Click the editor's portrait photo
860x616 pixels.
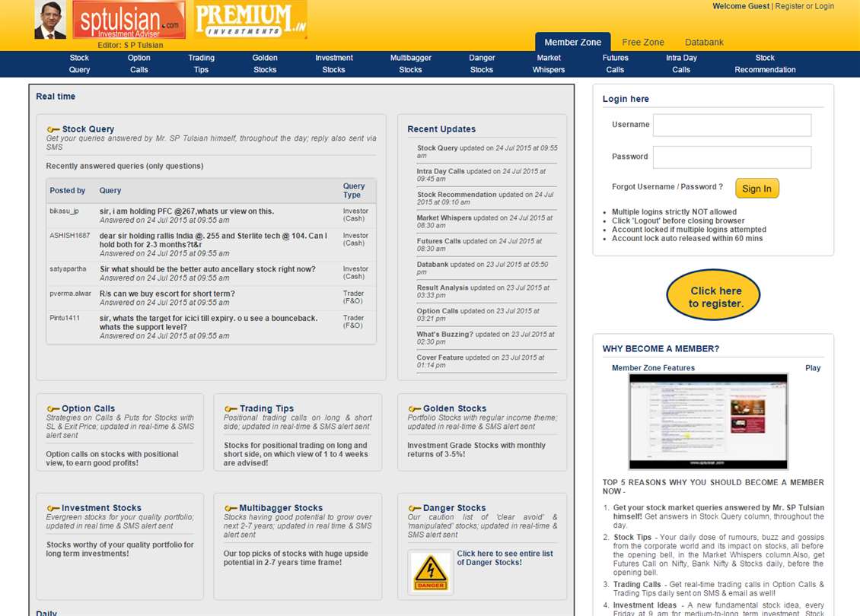(x=50, y=20)
